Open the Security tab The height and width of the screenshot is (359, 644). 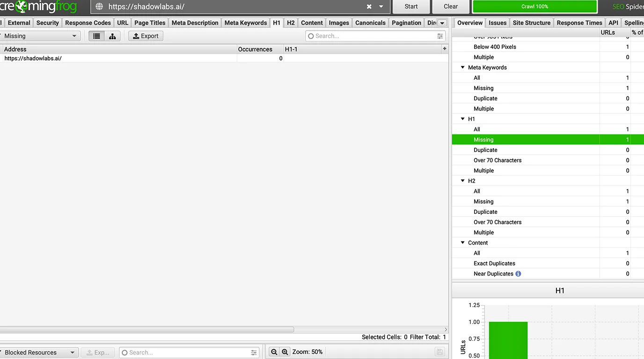point(48,23)
